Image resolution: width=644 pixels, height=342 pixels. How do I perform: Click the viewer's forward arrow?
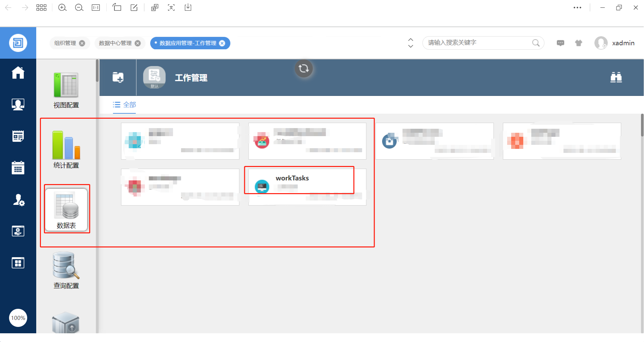tap(25, 8)
